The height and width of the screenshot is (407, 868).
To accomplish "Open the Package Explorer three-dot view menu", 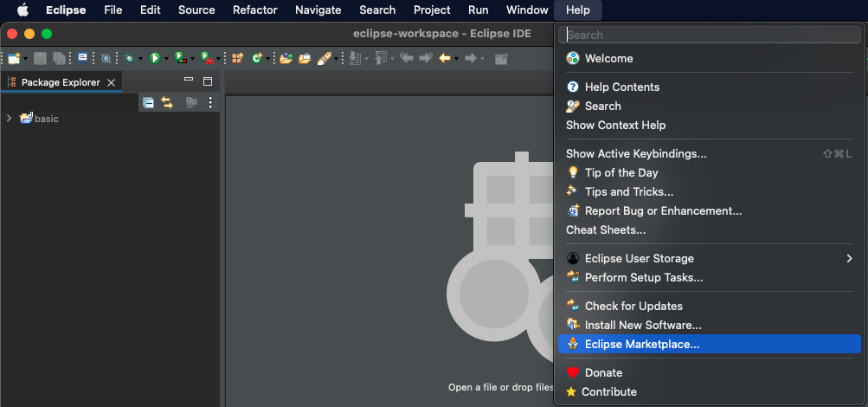I will coord(210,102).
